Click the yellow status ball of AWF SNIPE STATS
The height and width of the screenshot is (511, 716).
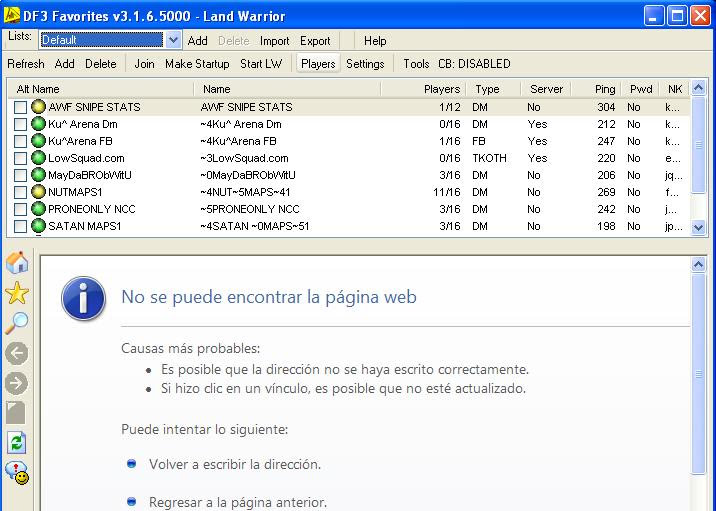pyautogui.click(x=38, y=107)
